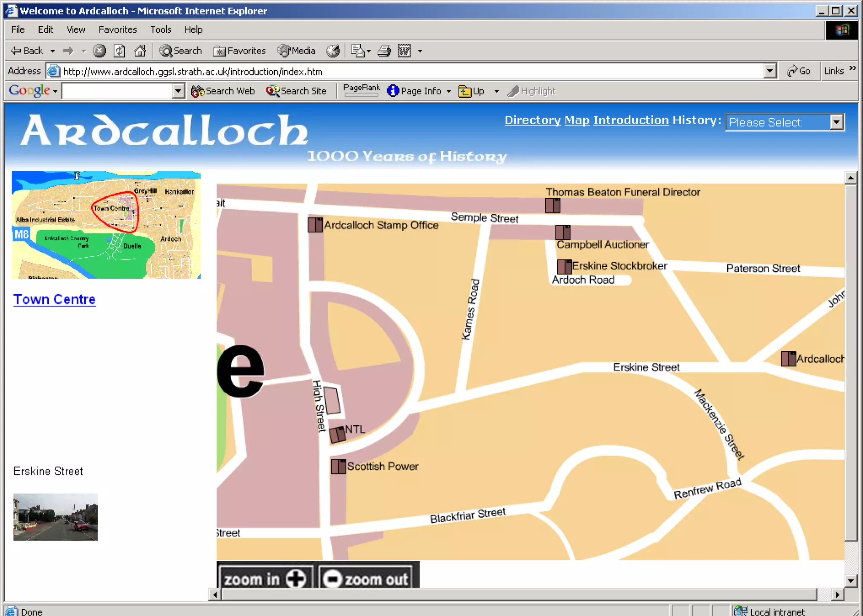Image resolution: width=863 pixels, height=616 pixels.
Task: Click the NTL building marker
Action: [x=337, y=435]
